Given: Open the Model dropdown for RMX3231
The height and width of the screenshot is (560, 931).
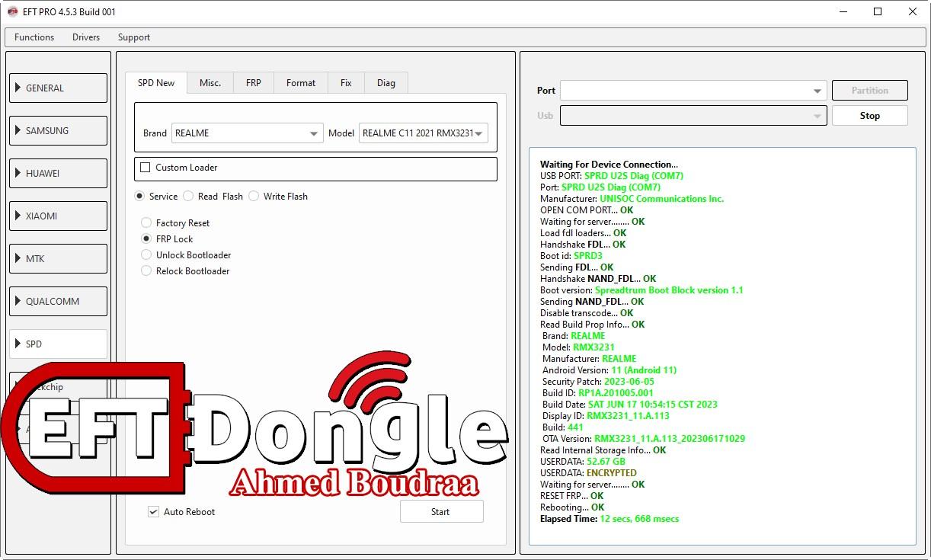Looking at the screenshot, I should point(424,133).
